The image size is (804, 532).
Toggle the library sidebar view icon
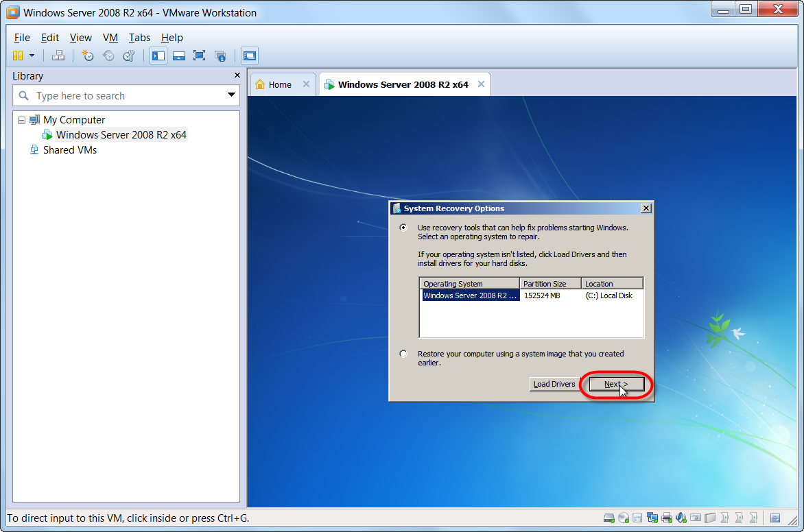158,56
